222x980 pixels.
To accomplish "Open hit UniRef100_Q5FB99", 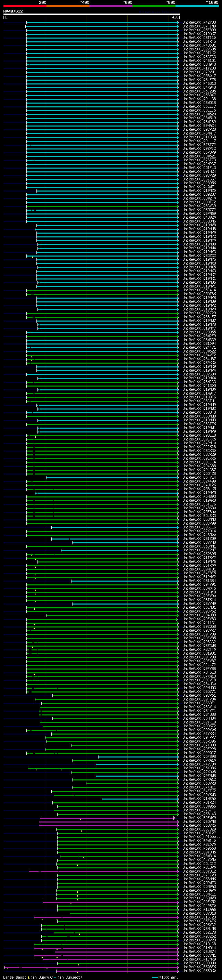I will (199, 30).
